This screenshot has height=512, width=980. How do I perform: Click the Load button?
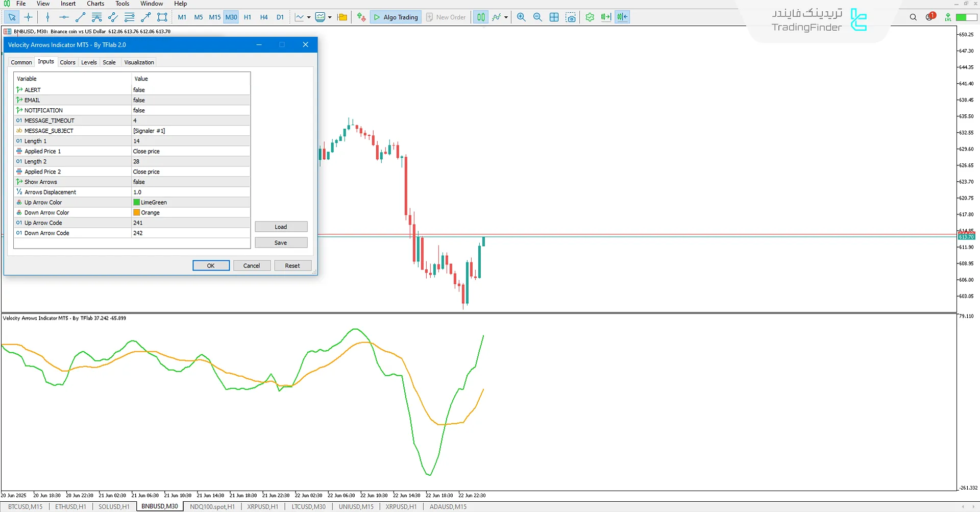tap(281, 226)
